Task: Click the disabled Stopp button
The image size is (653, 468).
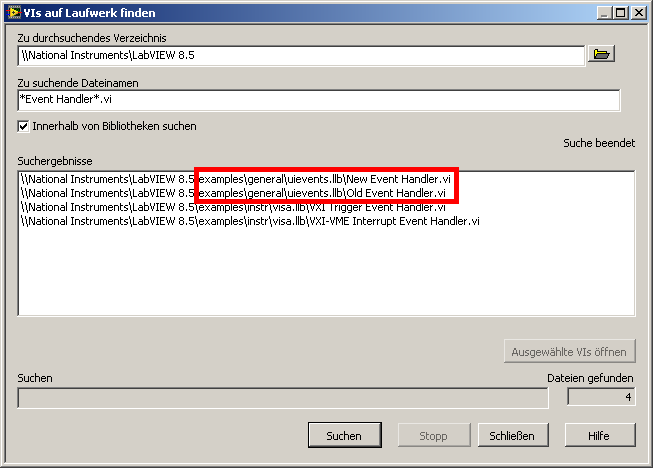Action: 434,436
